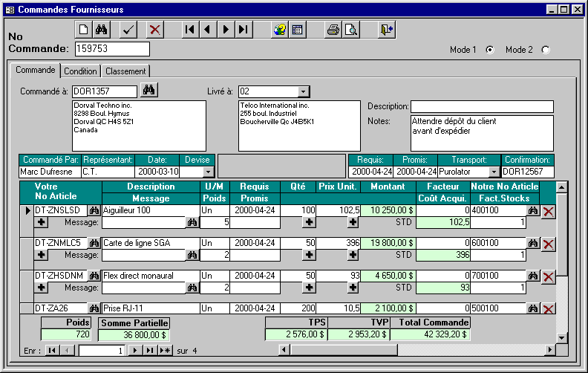
Task: Click plus button left of DT-ZNMLC5 Message
Action: coord(42,255)
